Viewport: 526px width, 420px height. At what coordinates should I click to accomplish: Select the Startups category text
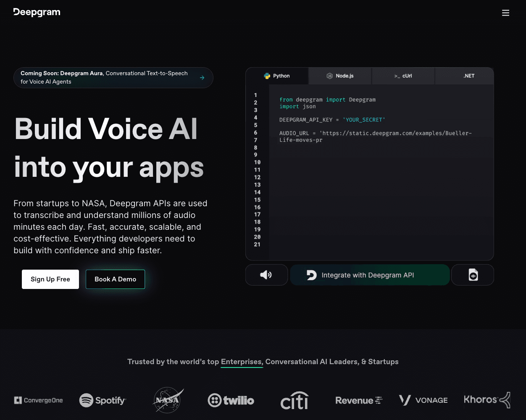[x=383, y=362]
